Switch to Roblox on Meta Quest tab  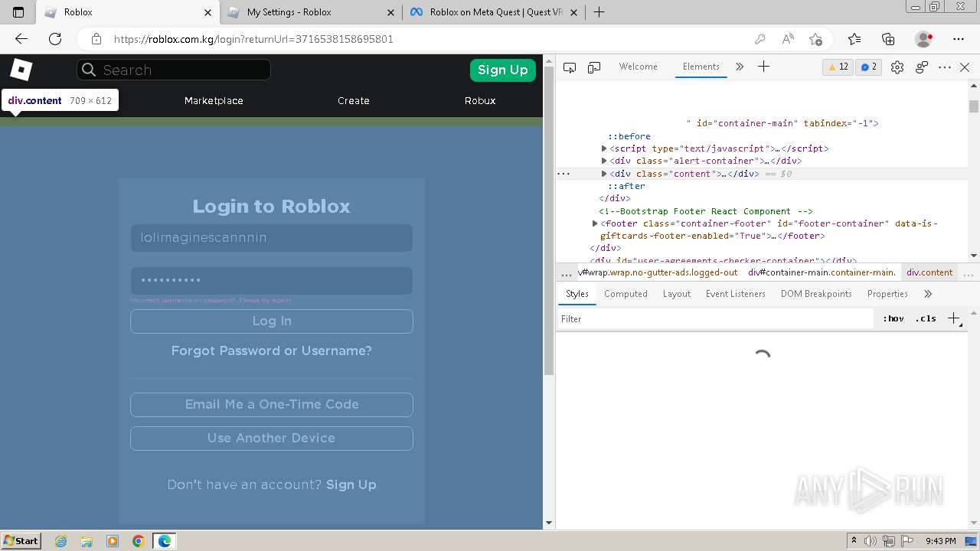[x=495, y=12]
